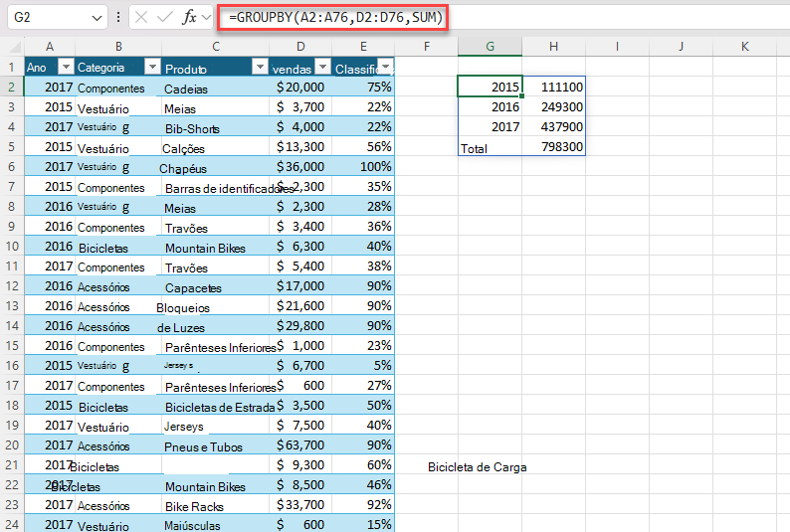The width and height of the screenshot is (790, 532).
Task: Click the Select All corner triangle
Action: pos(15,48)
